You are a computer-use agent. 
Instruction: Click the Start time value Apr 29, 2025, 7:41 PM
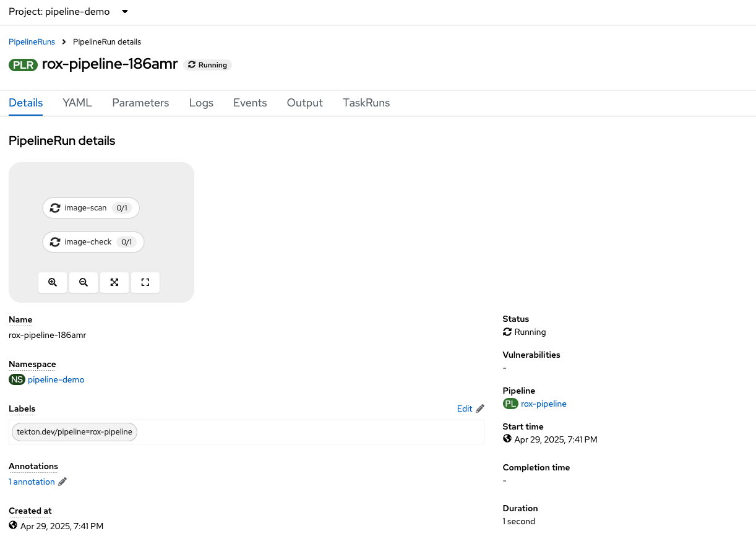[556, 439]
